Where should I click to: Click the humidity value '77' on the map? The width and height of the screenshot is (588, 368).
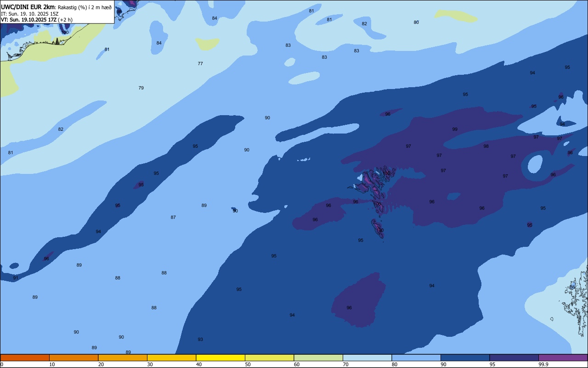click(x=200, y=64)
